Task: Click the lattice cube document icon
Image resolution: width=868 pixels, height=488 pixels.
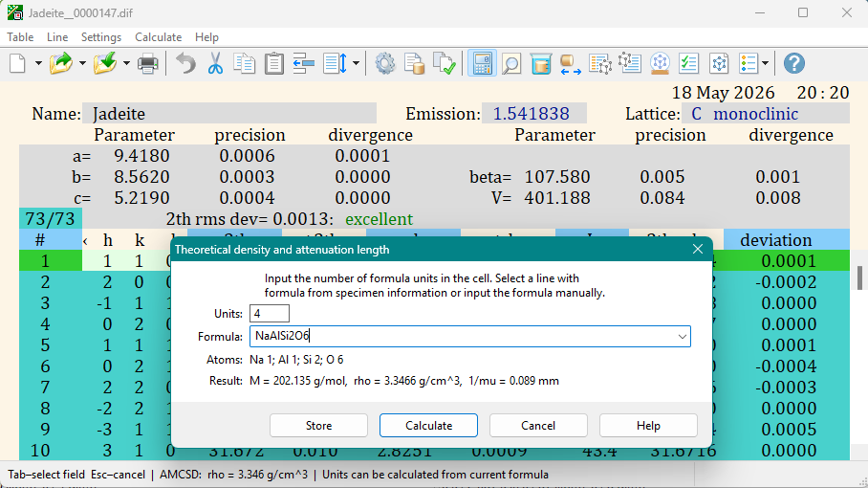Action: (719, 64)
